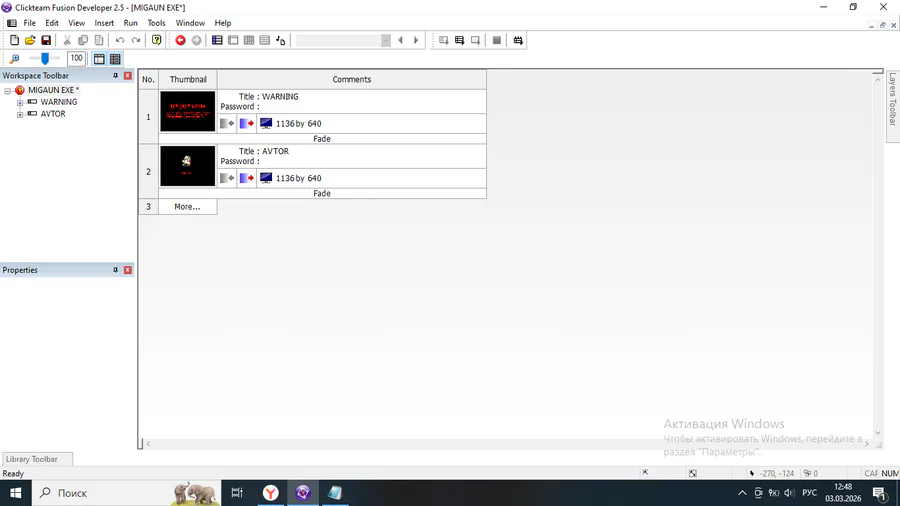The height and width of the screenshot is (506, 900).
Task: Stop the running application
Action: click(497, 40)
